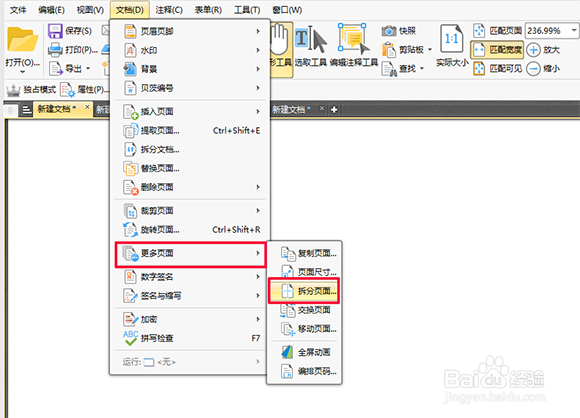Enable exclusive mode crown icon
Viewport: 580px width, 418px height.
click(x=13, y=90)
